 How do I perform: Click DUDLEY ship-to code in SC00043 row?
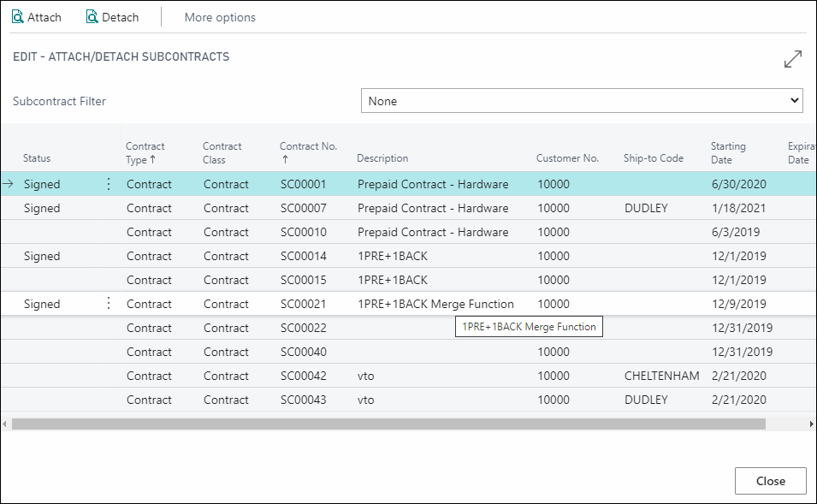[x=646, y=400]
